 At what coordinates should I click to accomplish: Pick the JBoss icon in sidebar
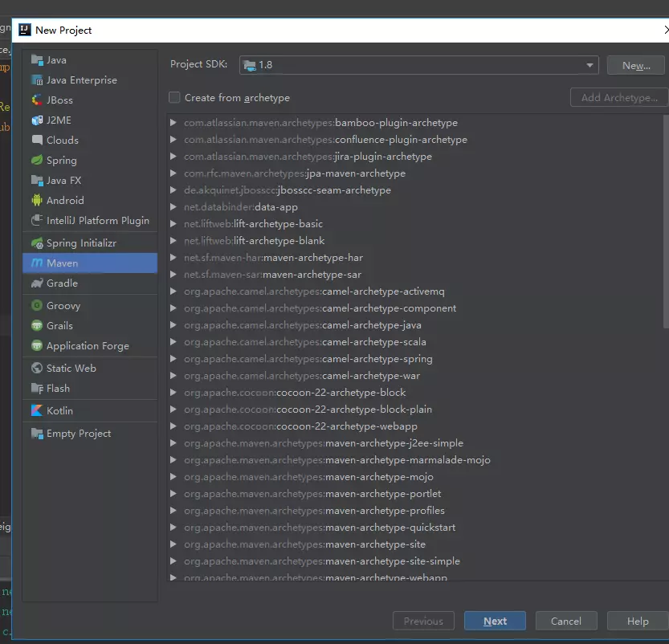(x=37, y=100)
